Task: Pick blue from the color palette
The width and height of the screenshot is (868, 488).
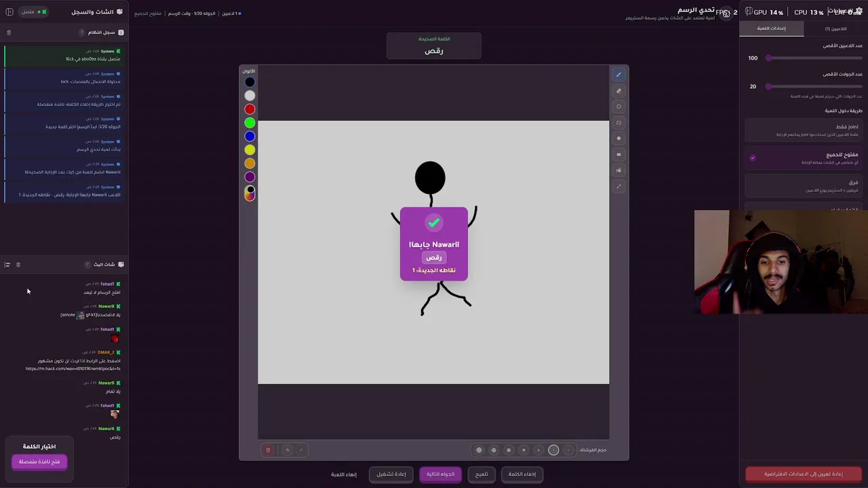Action: pyautogui.click(x=250, y=136)
